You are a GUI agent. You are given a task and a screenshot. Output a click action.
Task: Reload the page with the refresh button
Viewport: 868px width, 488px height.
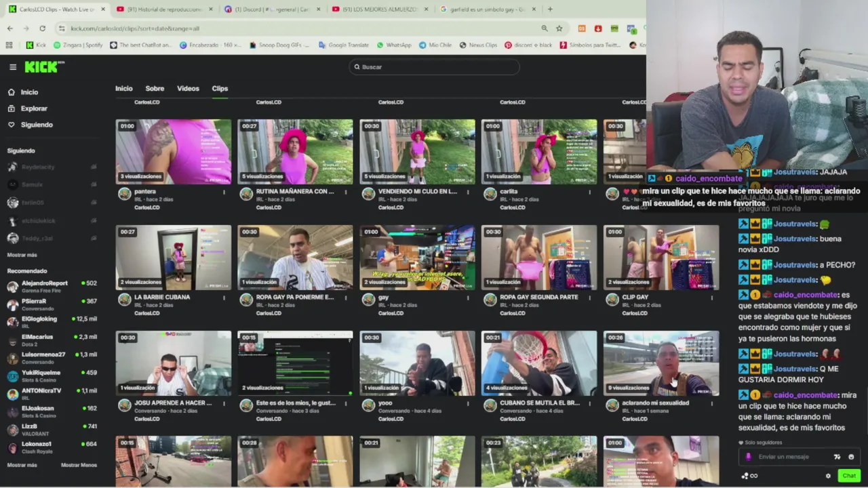pyautogui.click(x=42, y=28)
